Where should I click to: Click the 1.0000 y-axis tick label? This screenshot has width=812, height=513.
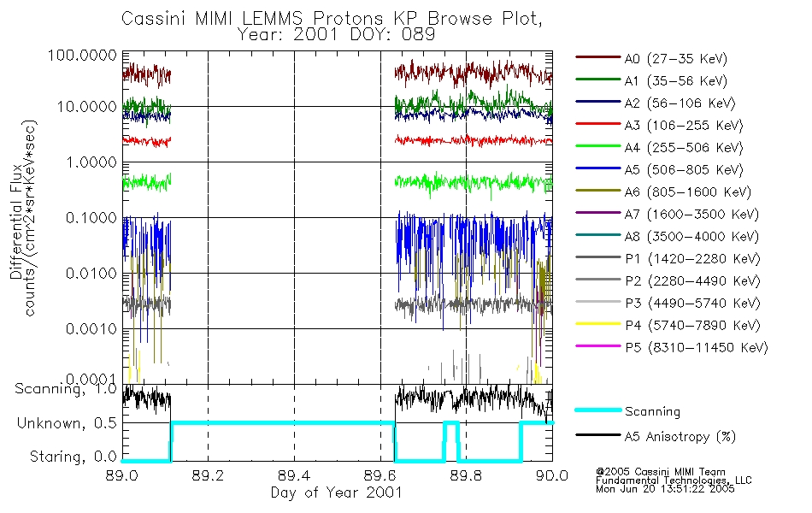(x=91, y=162)
